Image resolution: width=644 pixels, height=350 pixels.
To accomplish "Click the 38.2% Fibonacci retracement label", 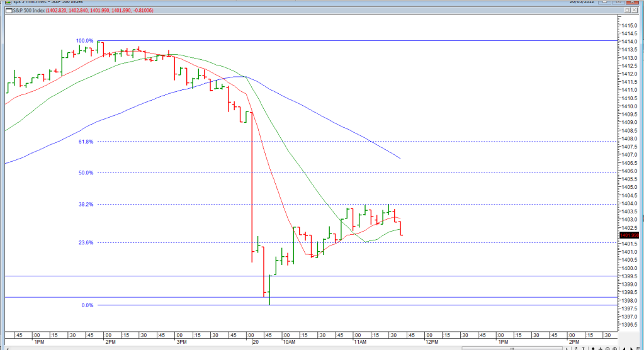I will [x=86, y=204].
